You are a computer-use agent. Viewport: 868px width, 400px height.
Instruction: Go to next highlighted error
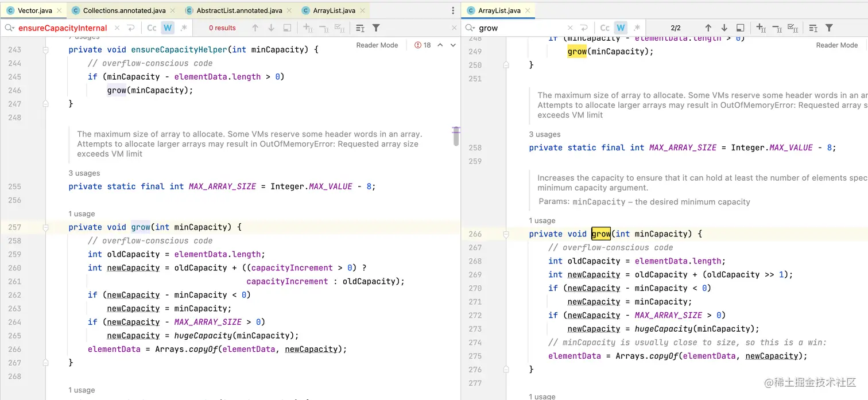coord(453,45)
